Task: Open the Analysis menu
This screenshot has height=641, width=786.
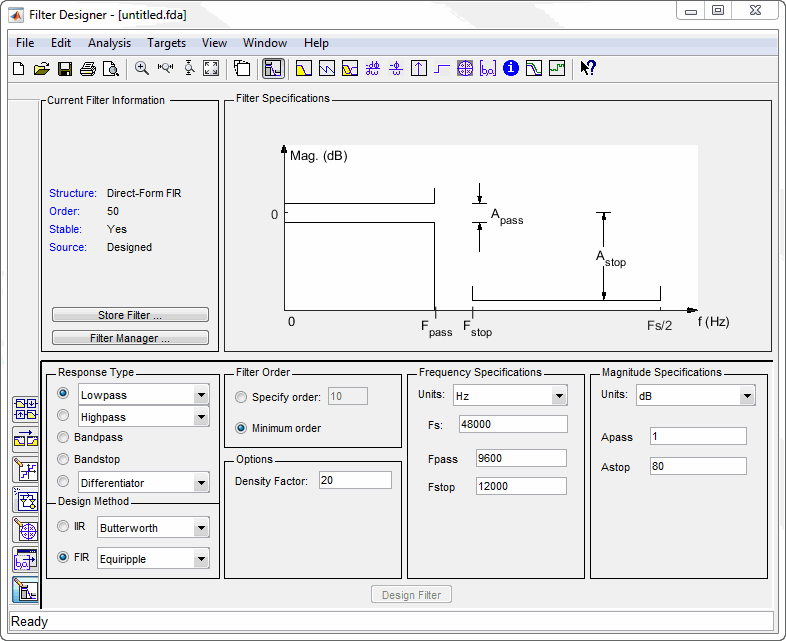Action: [x=109, y=43]
